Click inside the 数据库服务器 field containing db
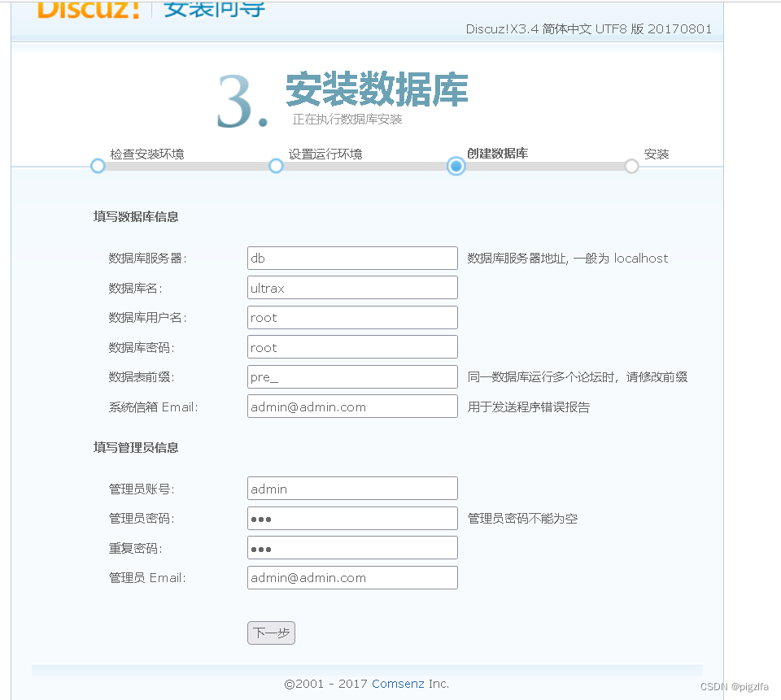Screen dimensions: 781x700 pyautogui.click(x=351, y=258)
